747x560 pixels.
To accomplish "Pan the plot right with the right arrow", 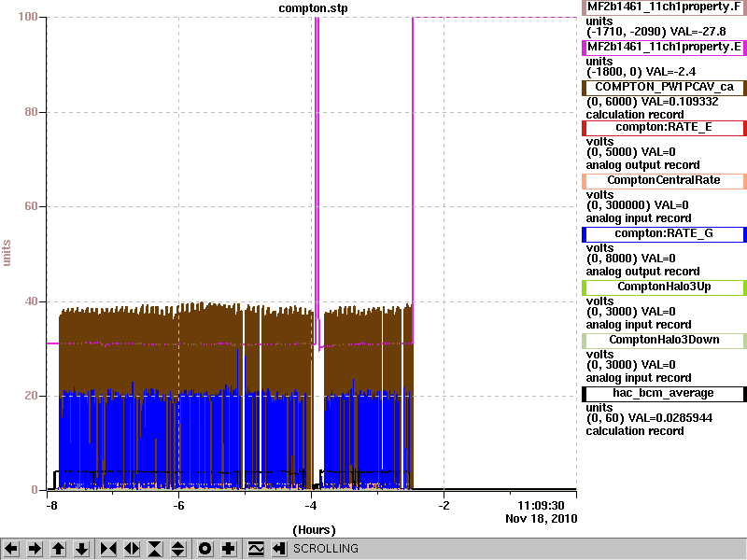I will 35,549.
